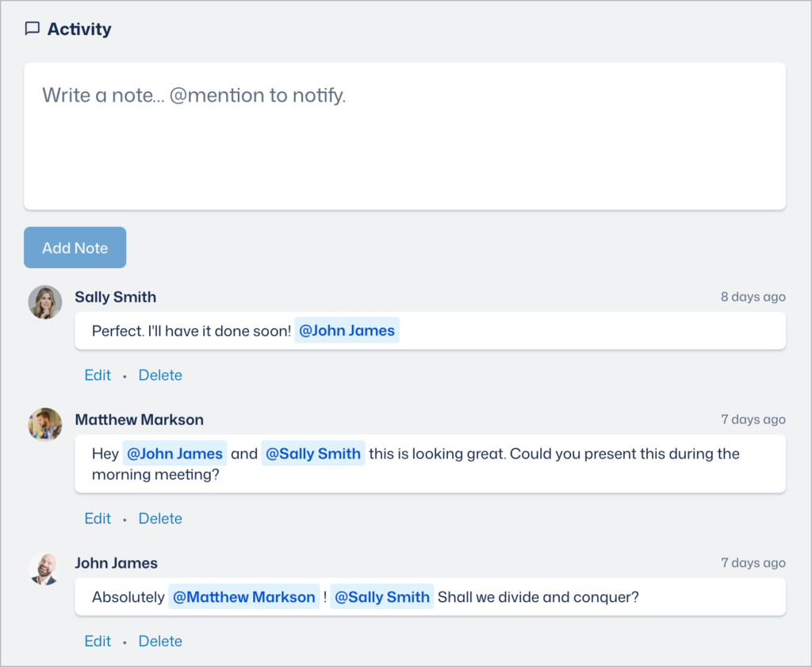Select the @Matthew Markson mention in John's note
The height and width of the screenshot is (667, 812).
[243, 596]
